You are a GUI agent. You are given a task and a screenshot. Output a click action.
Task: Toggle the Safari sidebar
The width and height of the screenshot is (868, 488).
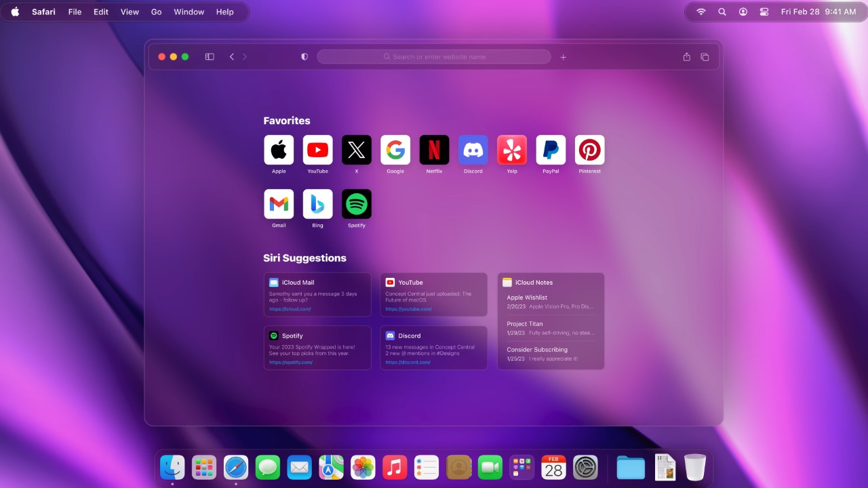(210, 57)
